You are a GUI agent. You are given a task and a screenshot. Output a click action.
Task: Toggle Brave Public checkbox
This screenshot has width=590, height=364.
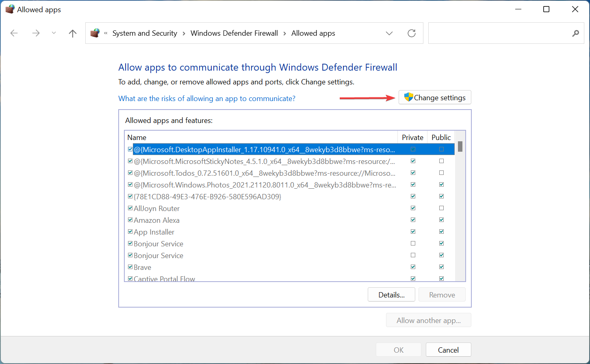tap(441, 267)
